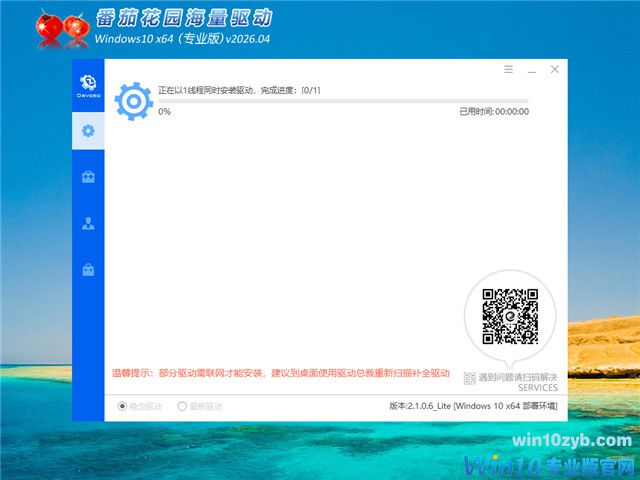This screenshot has height=480, width=640.
Task: Select the 最新驱动 radio button
Action: 182,406
